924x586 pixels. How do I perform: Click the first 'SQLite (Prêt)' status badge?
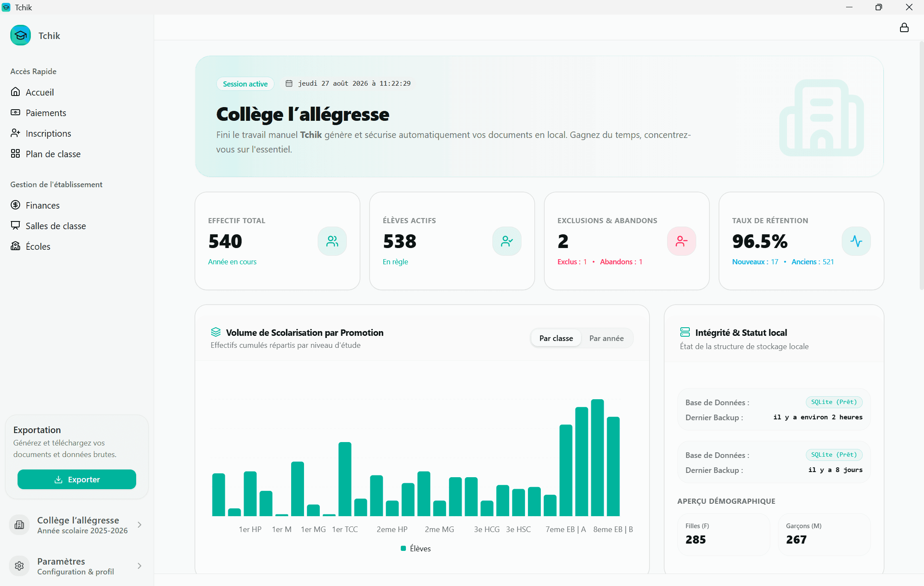pos(834,402)
